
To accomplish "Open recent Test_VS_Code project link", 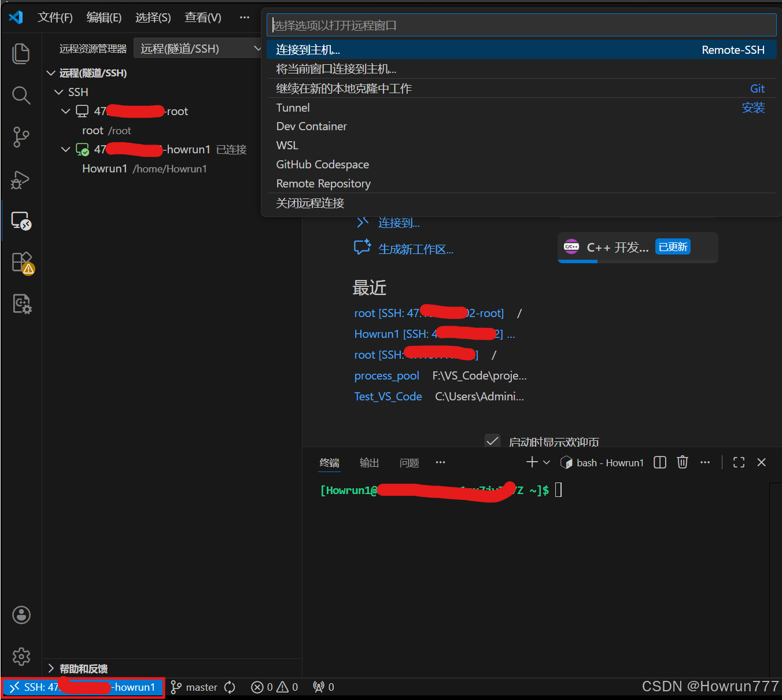I will (388, 396).
